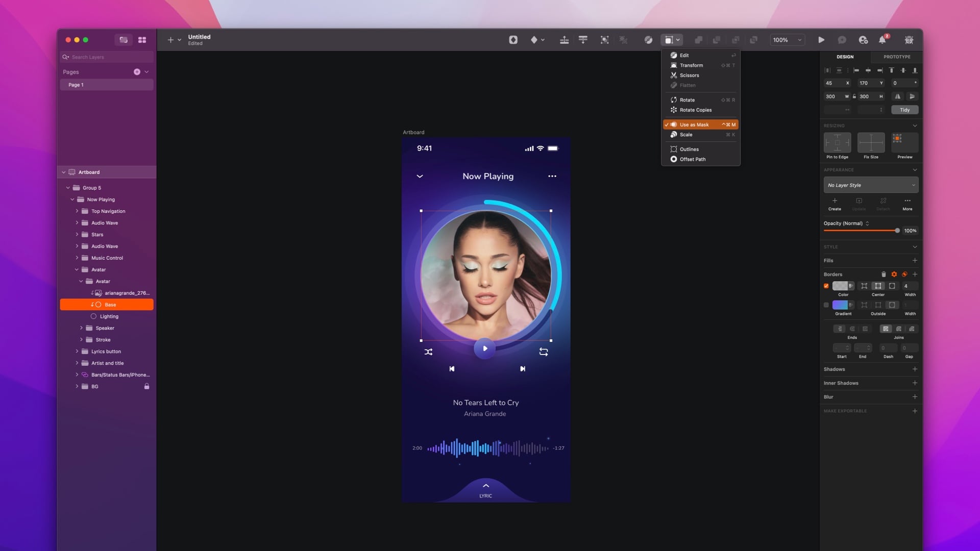Viewport: 980px width, 551px height.
Task: Click the notifications bell in the toolbar
Action: tap(883, 40)
